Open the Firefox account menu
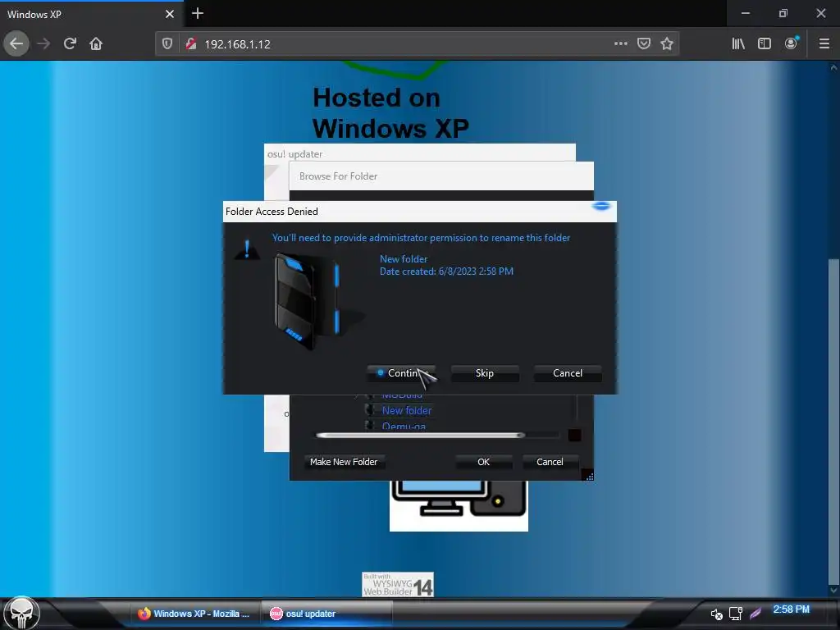The height and width of the screenshot is (630, 840). (792, 43)
